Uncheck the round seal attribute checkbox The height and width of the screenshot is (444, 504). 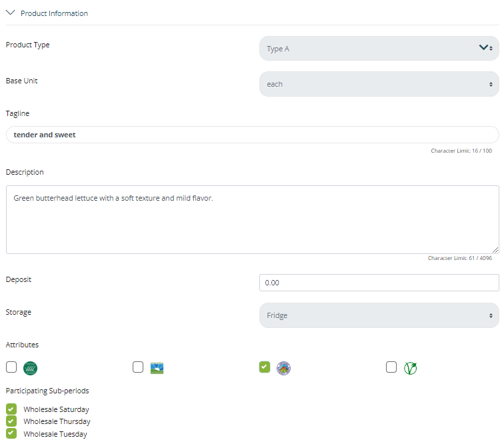coord(265,367)
